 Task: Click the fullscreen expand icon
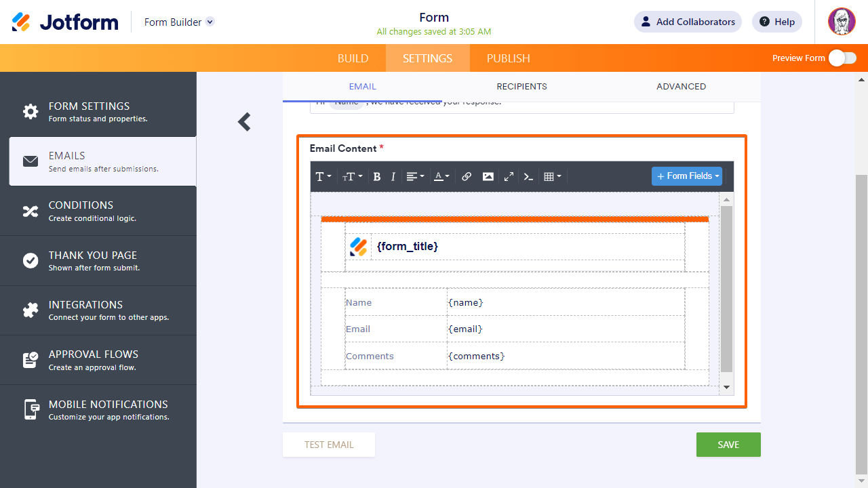coord(509,176)
